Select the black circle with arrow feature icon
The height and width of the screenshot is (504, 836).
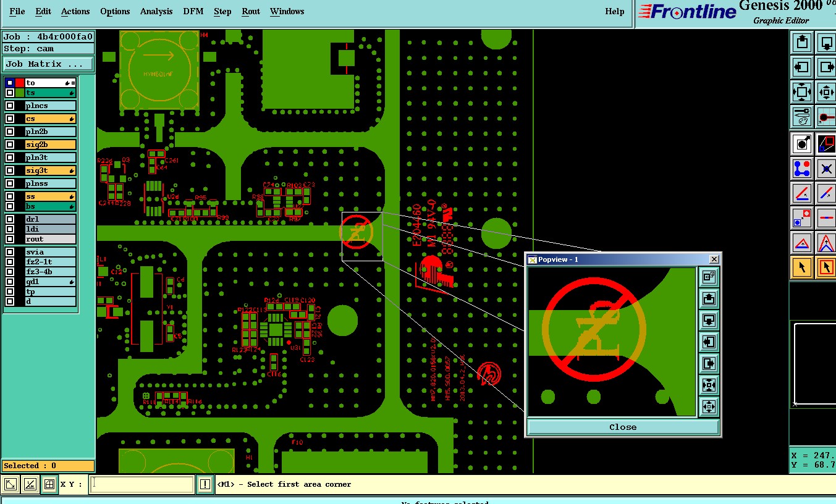point(802,144)
